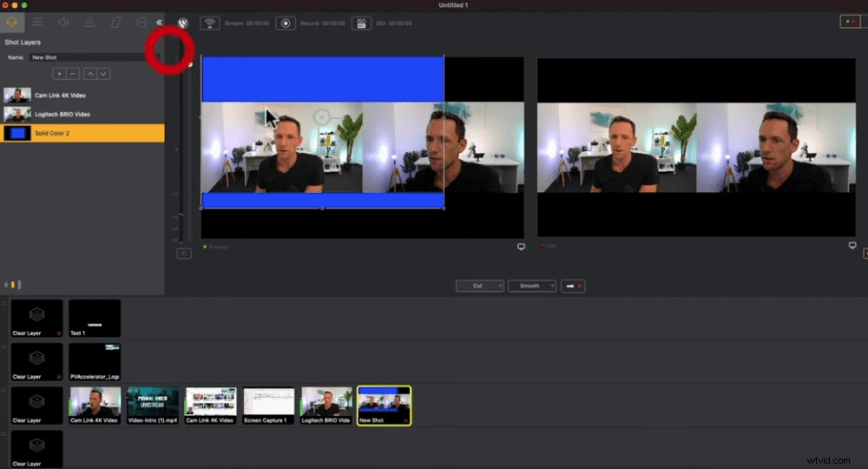Screen dimensions: 868x469
Task: Click the live output video panel
Action: coord(696,148)
